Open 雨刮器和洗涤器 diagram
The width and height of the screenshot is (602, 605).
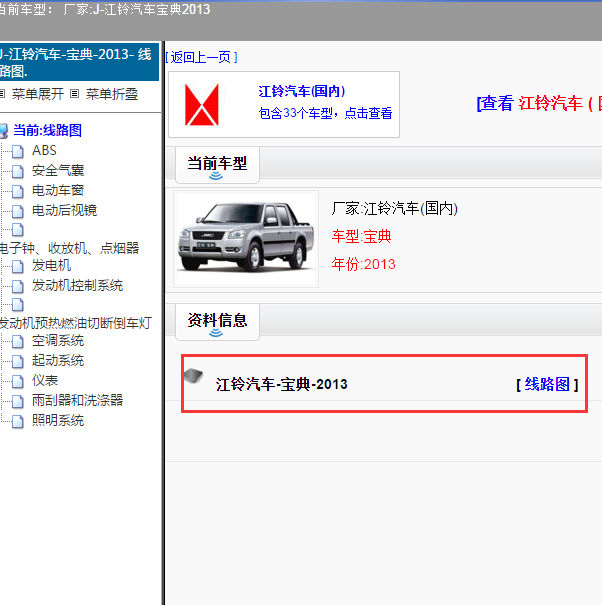click(77, 400)
